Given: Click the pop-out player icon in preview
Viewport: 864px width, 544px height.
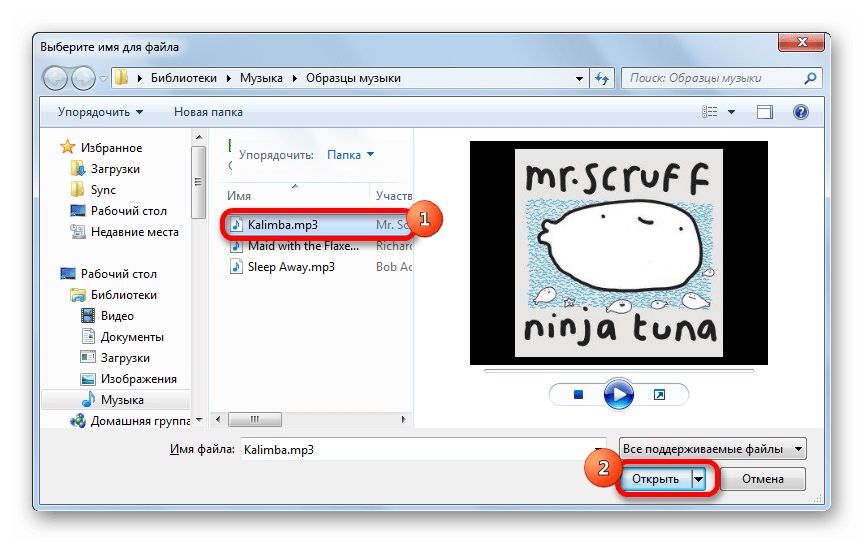Looking at the screenshot, I should 659,395.
